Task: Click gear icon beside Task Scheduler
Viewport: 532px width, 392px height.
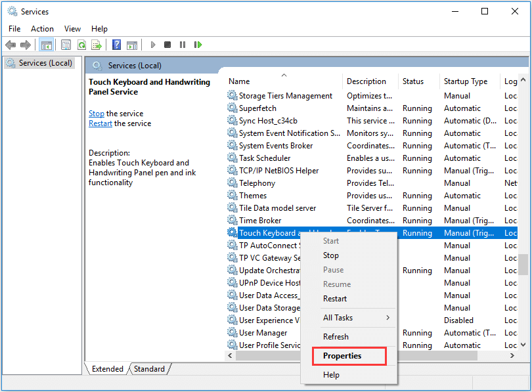Action: point(232,158)
